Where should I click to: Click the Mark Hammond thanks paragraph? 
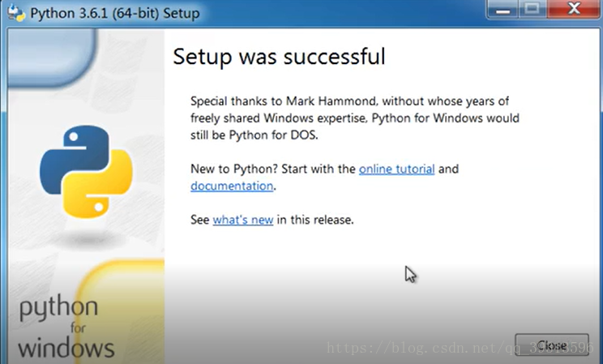(x=354, y=118)
